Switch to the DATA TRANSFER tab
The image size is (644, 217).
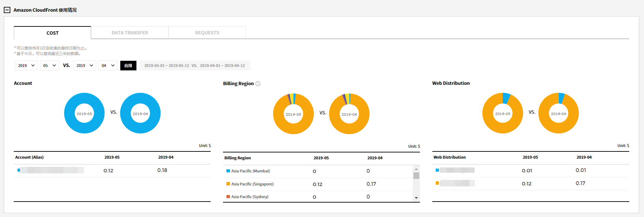click(x=130, y=33)
